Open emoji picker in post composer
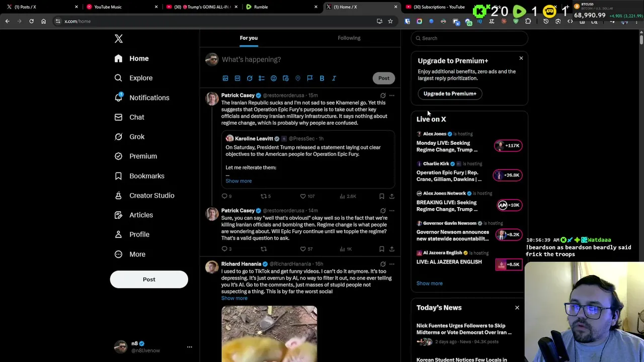 274,78
